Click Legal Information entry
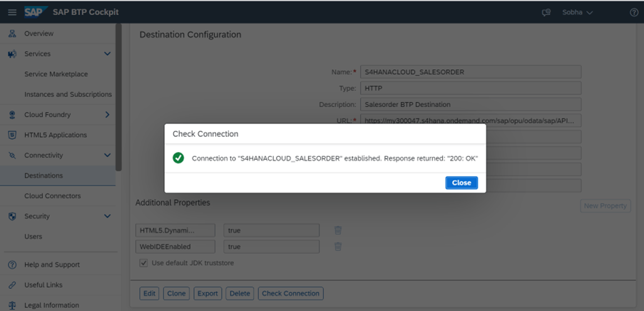This screenshot has height=311, width=644. click(x=51, y=305)
